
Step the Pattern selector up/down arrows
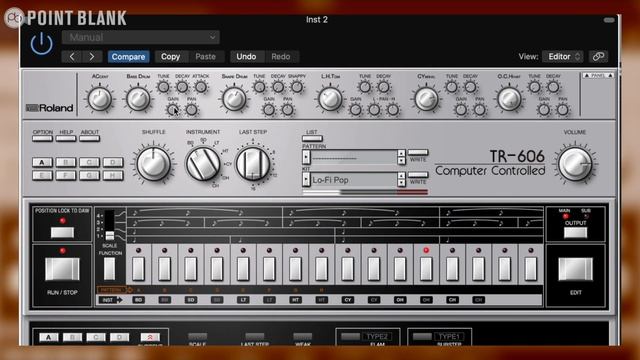click(402, 157)
